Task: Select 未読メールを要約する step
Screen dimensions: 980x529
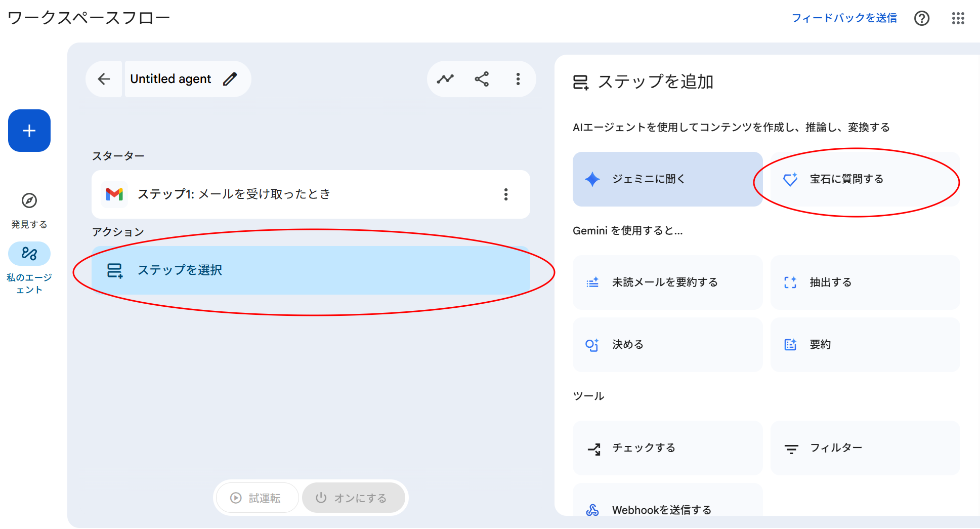Action: pyautogui.click(x=667, y=282)
